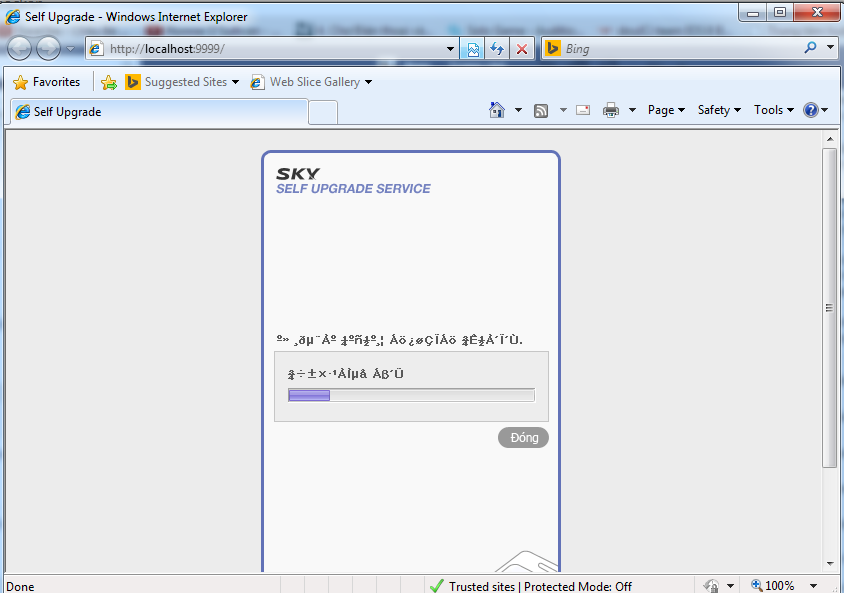Click the Refresh page icon
The image size is (844, 600).
[497, 48]
